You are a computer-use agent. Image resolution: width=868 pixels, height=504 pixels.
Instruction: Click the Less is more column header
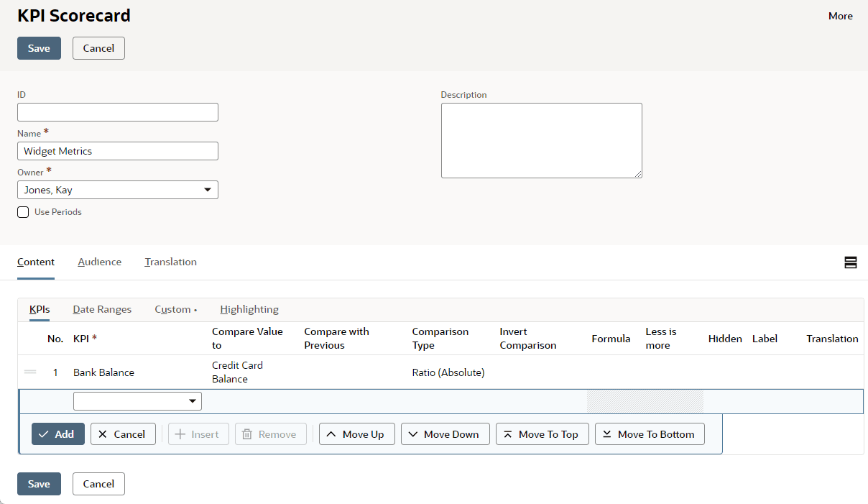(x=661, y=339)
